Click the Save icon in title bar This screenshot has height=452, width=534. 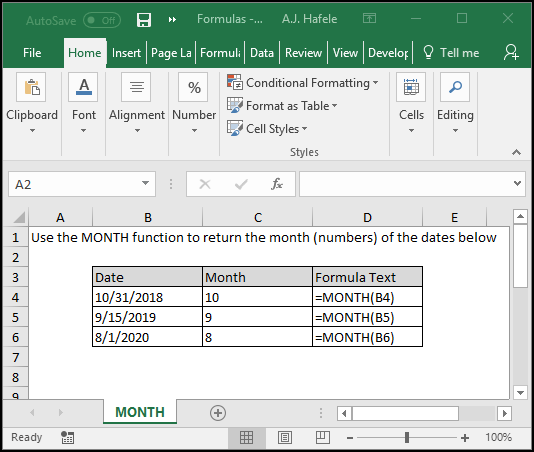[x=144, y=20]
